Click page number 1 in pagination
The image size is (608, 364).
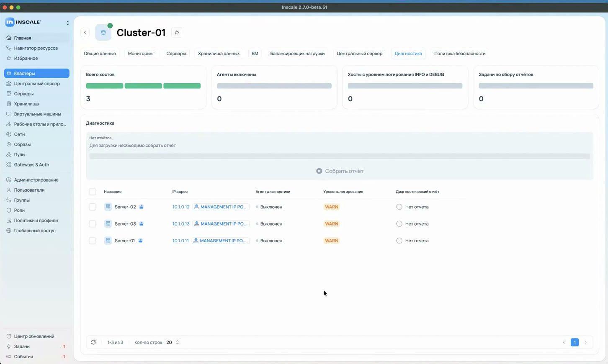click(x=575, y=342)
